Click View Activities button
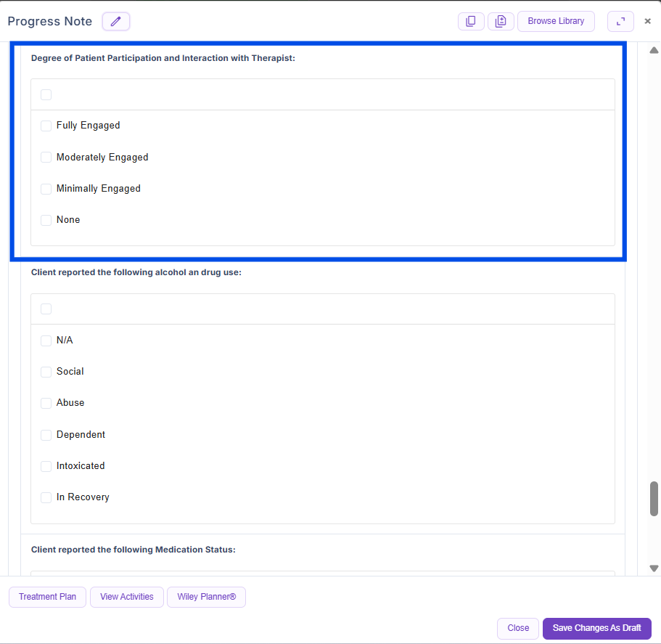Image resolution: width=661 pixels, height=644 pixels. click(x=127, y=597)
